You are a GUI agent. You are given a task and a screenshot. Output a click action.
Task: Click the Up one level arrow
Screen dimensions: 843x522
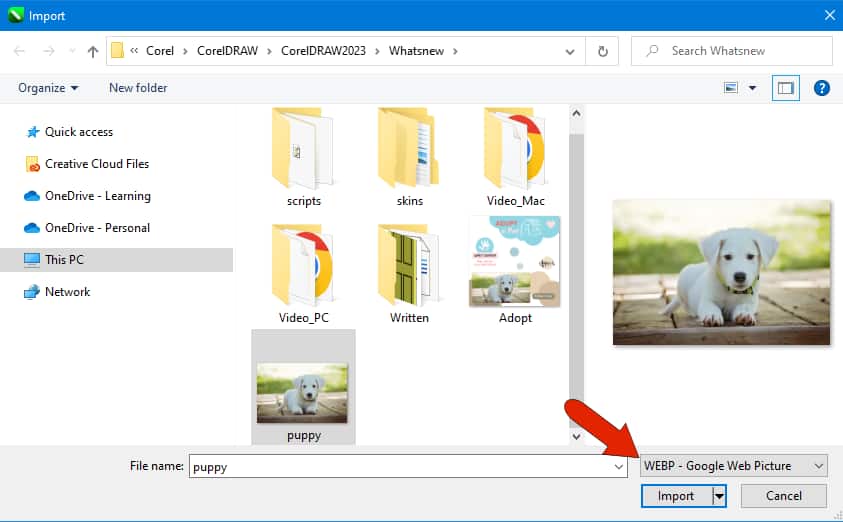93,51
